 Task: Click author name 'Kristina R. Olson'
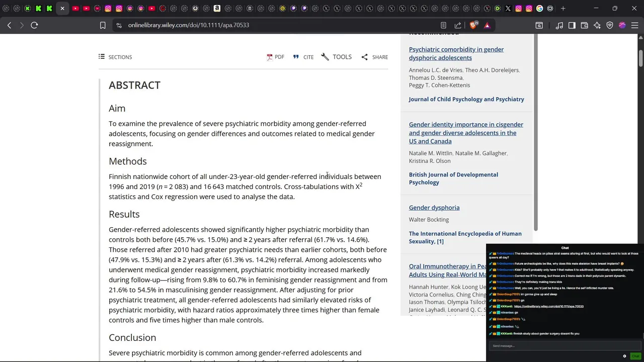[430, 161]
